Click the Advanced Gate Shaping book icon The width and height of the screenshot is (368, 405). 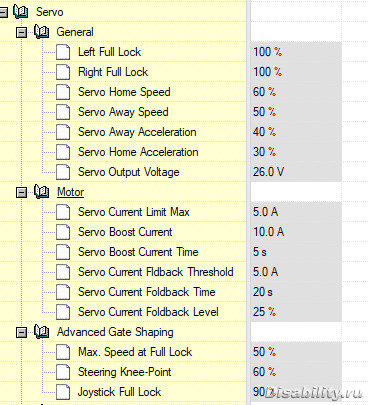pos(42,332)
